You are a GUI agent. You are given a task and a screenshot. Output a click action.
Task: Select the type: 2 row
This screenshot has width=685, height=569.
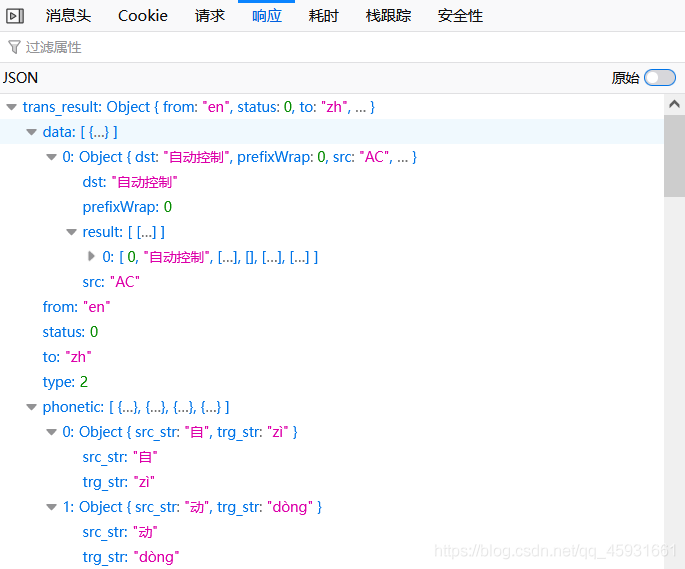click(x=332, y=382)
